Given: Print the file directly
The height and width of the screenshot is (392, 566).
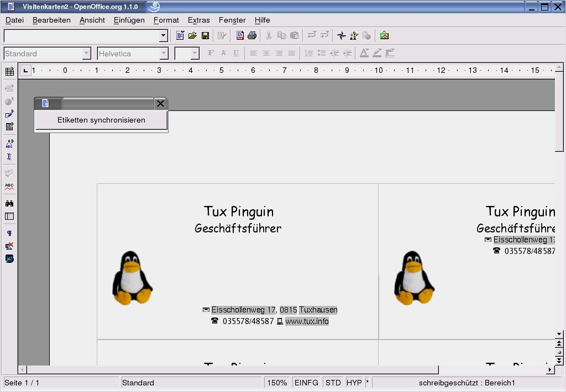Looking at the screenshot, I should [253, 35].
